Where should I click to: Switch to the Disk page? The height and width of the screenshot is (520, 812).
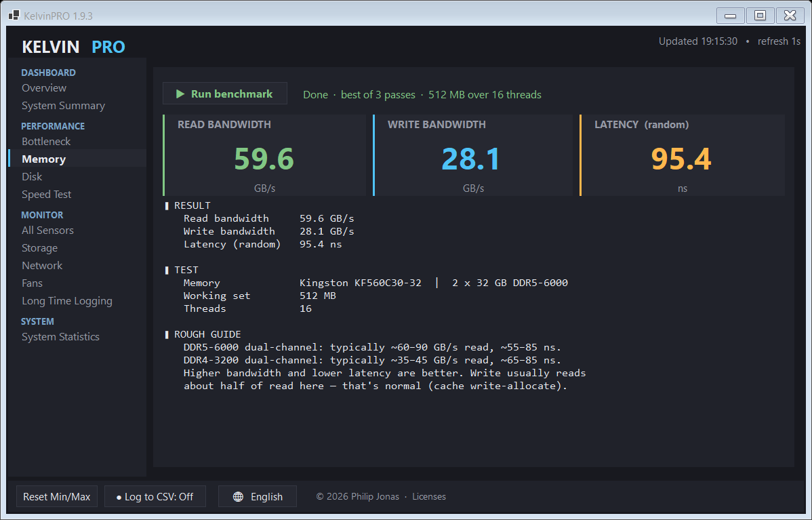click(x=32, y=176)
